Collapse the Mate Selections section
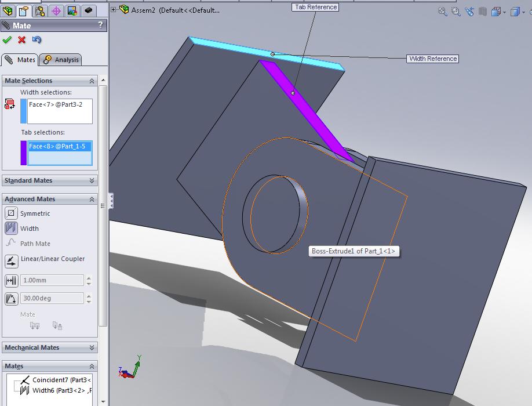This screenshot has height=406, width=532. 92,81
